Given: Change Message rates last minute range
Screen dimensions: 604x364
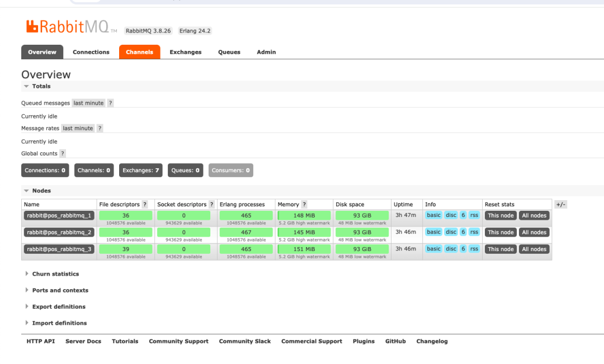Looking at the screenshot, I should (78, 128).
